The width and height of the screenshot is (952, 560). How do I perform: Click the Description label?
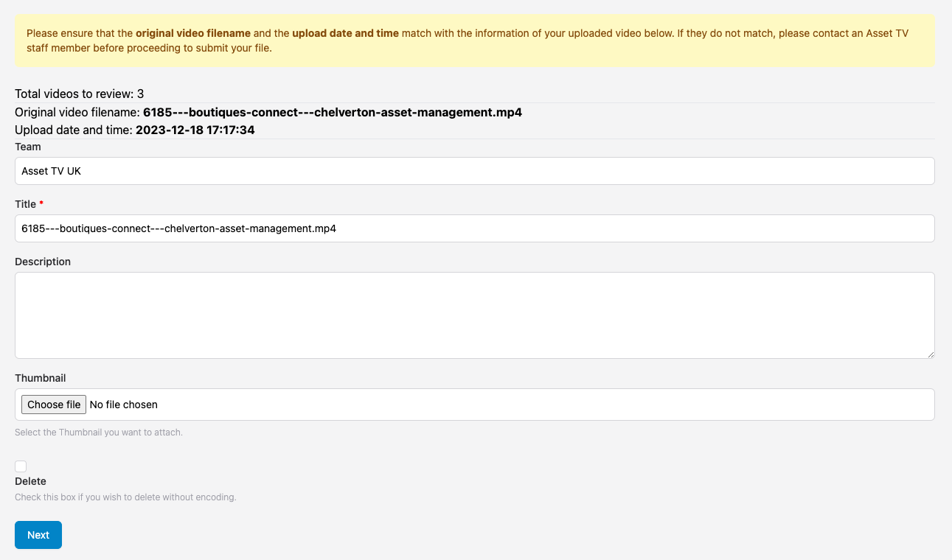43,262
